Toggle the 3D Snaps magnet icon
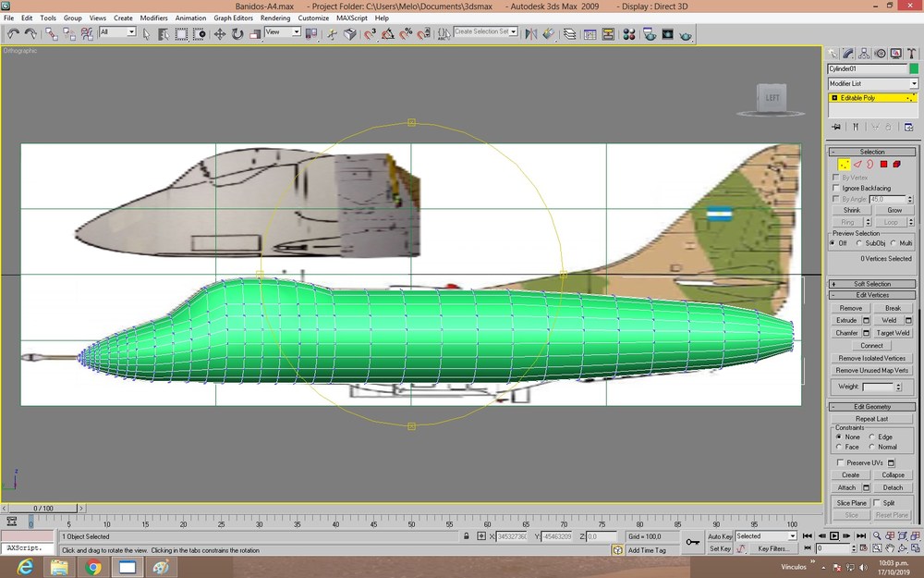Image resolution: width=924 pixels, height=578 pixels. click(x=370, y=33)
